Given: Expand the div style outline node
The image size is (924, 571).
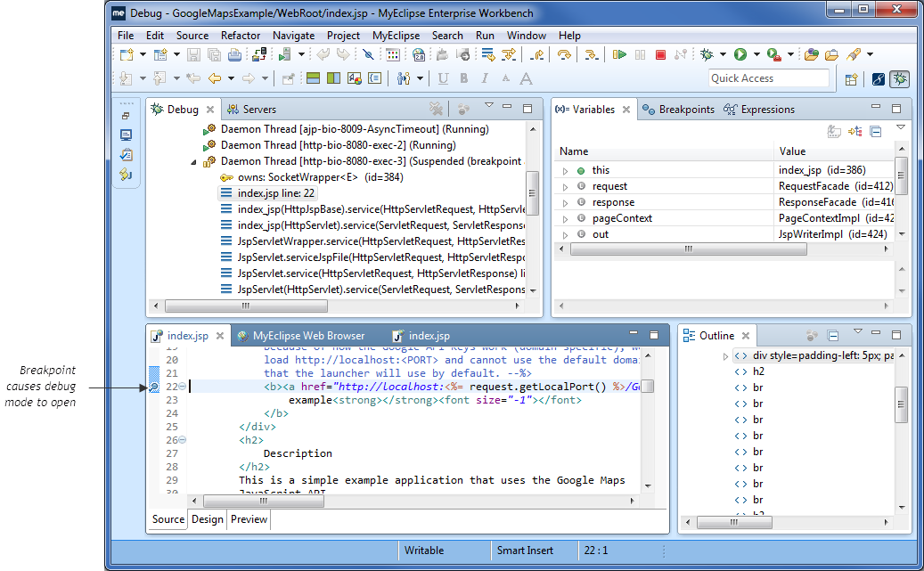Looking at the screenshot, I should pyautogui.click(x=725, y=356).
